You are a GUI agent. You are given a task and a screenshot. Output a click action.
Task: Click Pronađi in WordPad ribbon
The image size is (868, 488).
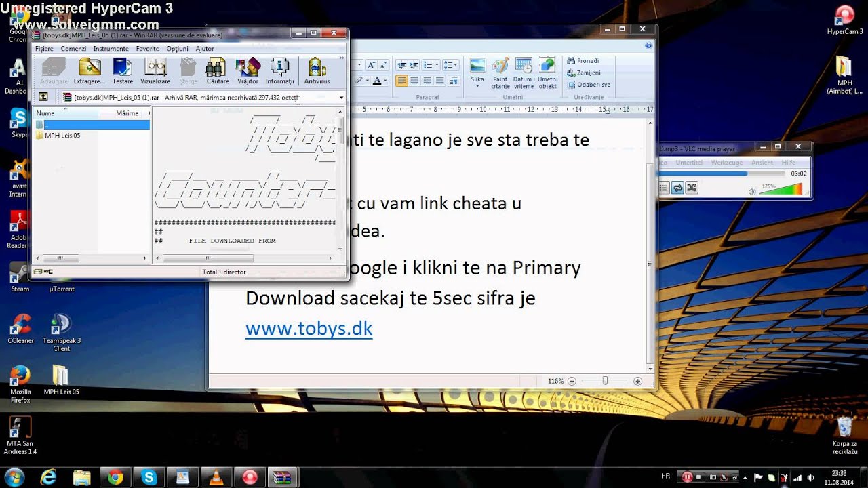pos(583,61)
